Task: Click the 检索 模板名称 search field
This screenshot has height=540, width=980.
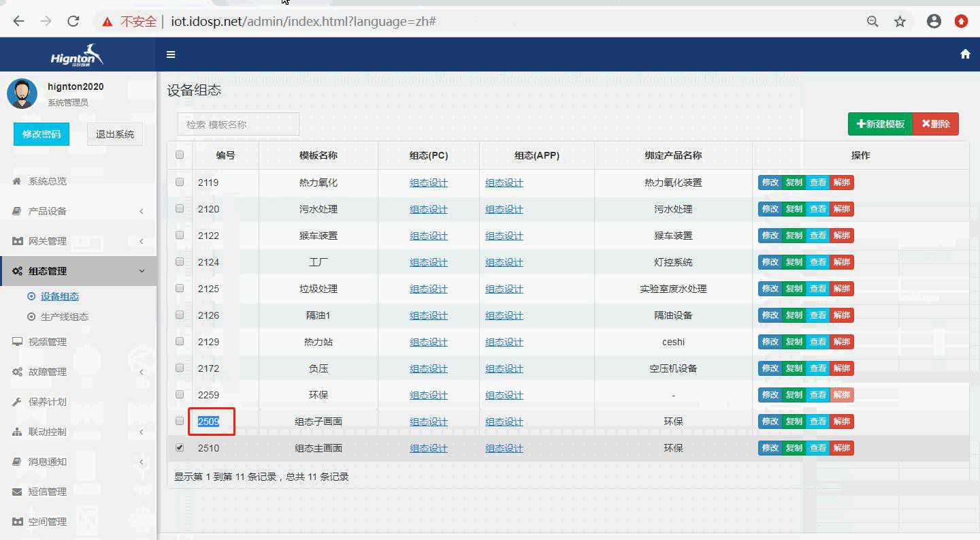Action: pos(238,125)
